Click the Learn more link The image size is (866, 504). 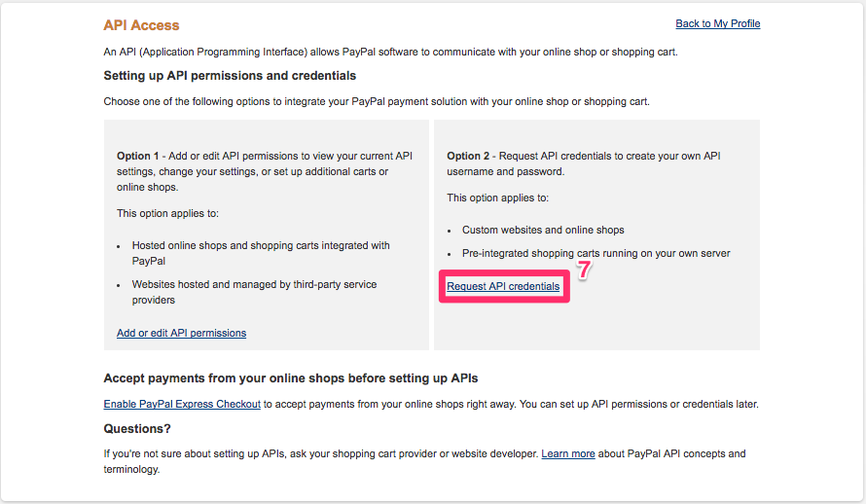coord(568,453)
